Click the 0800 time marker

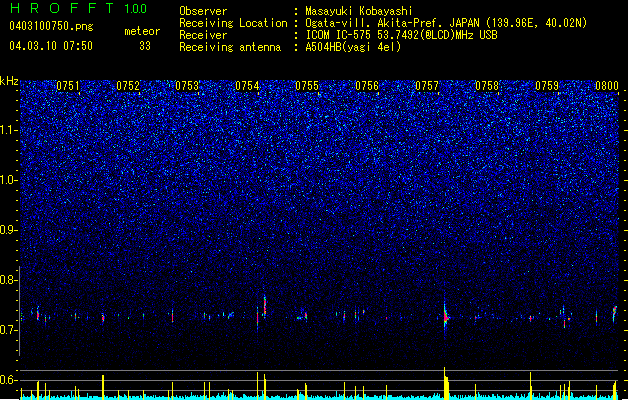[607, 86]
